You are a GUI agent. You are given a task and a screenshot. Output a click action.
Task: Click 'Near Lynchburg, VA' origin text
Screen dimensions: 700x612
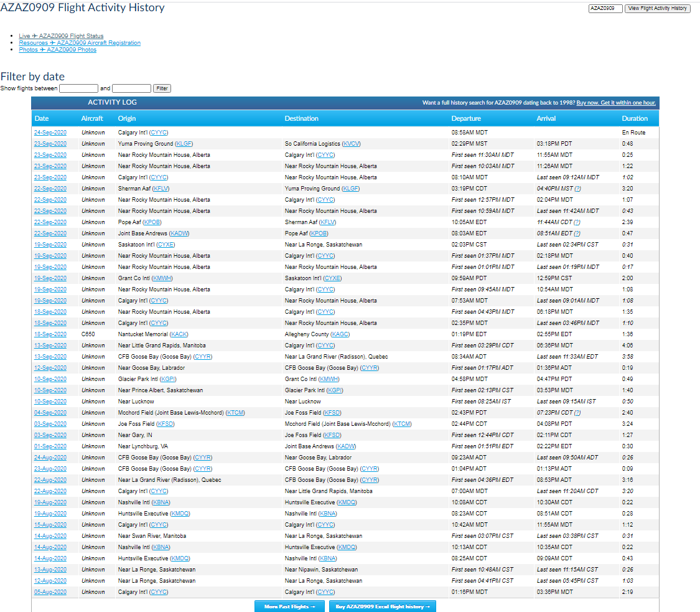point(143,446)
